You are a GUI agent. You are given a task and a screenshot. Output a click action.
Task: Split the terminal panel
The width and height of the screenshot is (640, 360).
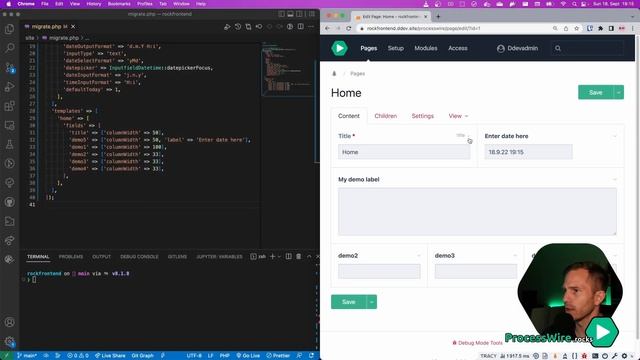tap(289, 256)
